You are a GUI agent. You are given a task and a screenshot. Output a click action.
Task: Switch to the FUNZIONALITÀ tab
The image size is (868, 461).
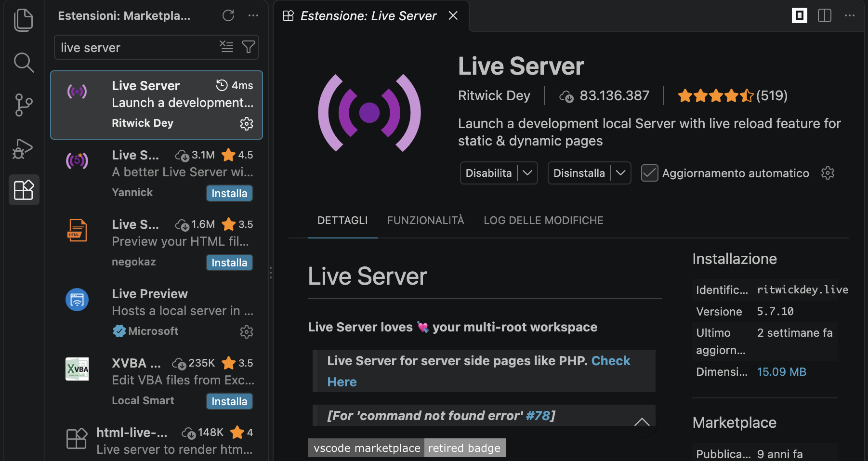[426, 221]
